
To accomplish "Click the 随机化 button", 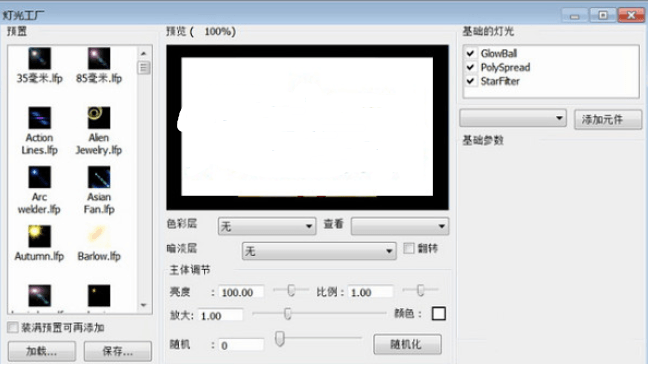I will (x=407, y=344).
